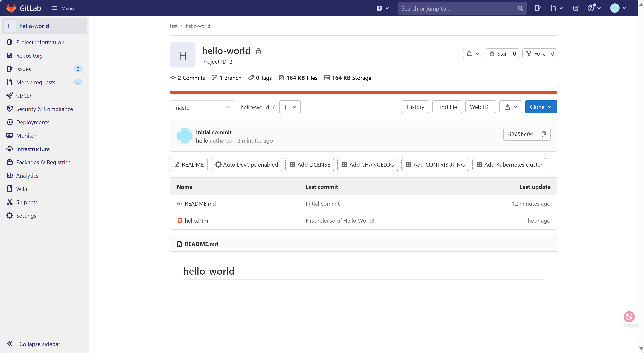Open the 1 Branch link

coord(226,78)
